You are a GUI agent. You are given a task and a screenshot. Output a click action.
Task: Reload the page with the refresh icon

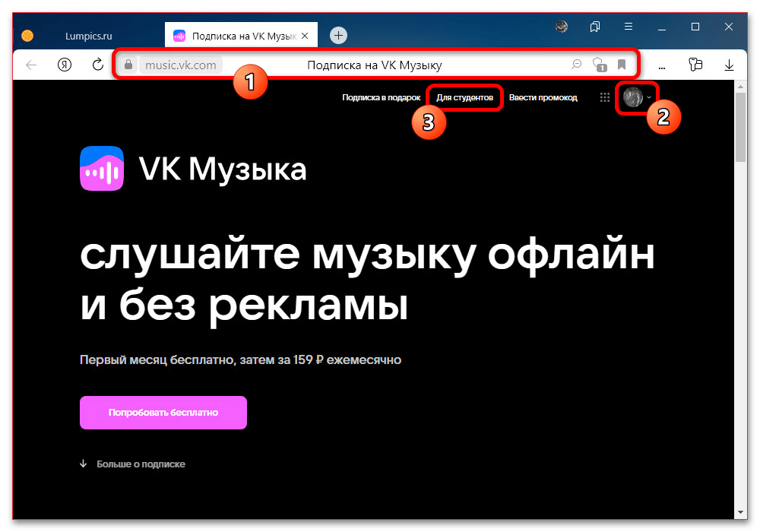98,65
